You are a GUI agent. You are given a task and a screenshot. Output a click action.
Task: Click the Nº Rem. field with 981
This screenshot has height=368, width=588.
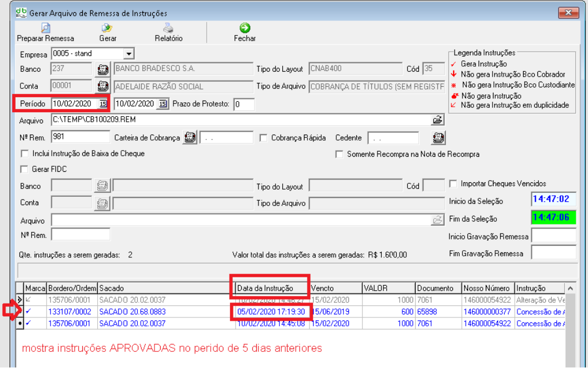point(80,137)
